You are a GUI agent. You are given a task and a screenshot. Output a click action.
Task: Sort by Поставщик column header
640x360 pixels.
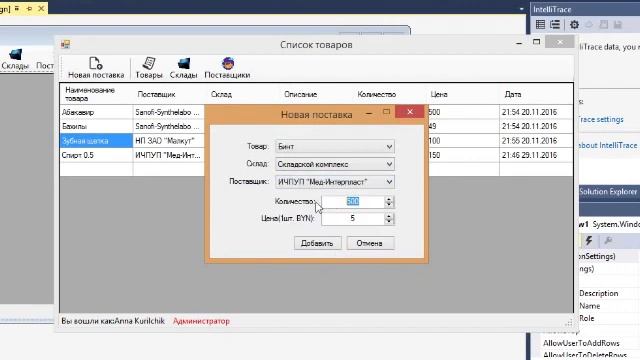(169, 94)
